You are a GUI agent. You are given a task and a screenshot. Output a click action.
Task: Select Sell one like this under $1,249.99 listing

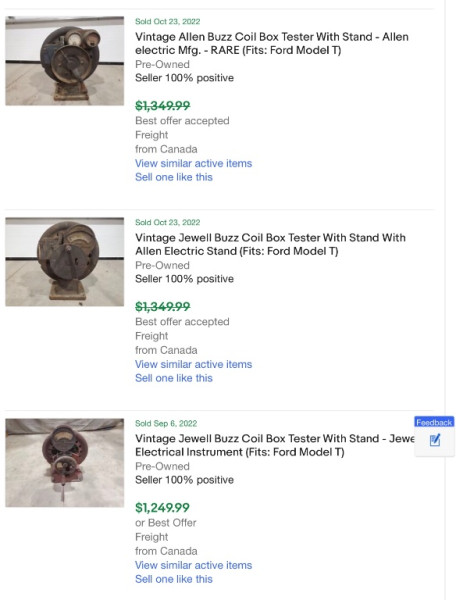174,579
